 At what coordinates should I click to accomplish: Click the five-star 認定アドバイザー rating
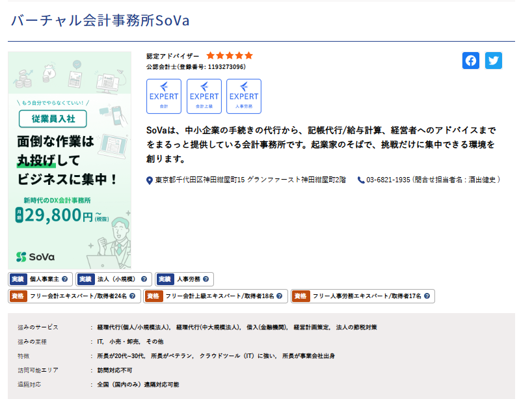tap(230, 56)
